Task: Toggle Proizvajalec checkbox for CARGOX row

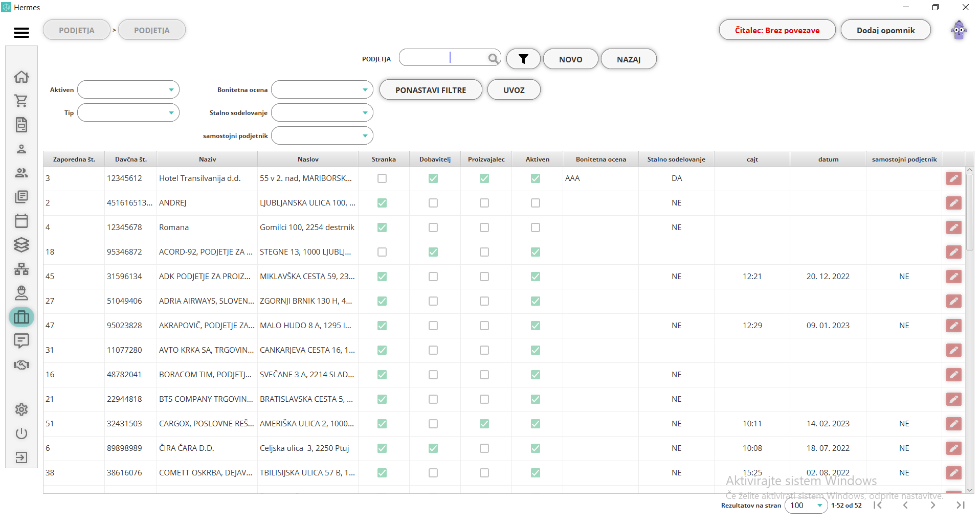Action: 484,424
